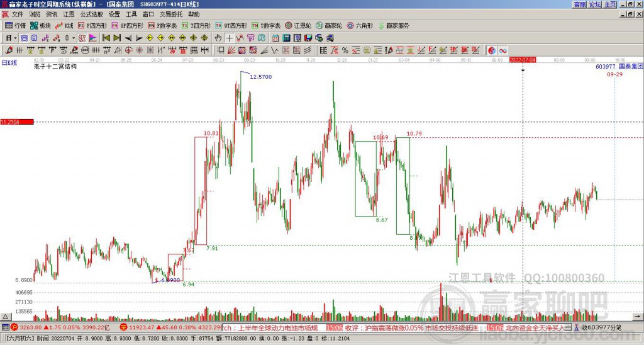The height and width of the screenshot is (345, 644).
Task: Open the P数字表 number table
Action: [x=162, y=25]
